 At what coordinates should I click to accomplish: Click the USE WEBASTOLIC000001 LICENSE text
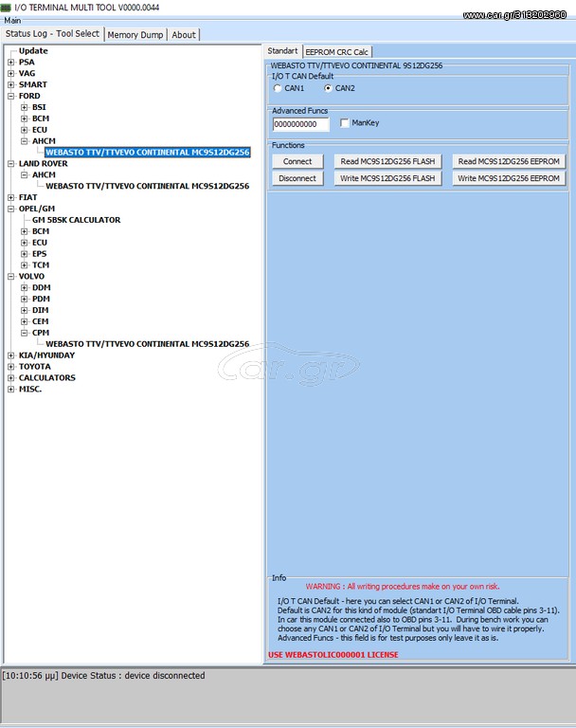tap(333, 655)
